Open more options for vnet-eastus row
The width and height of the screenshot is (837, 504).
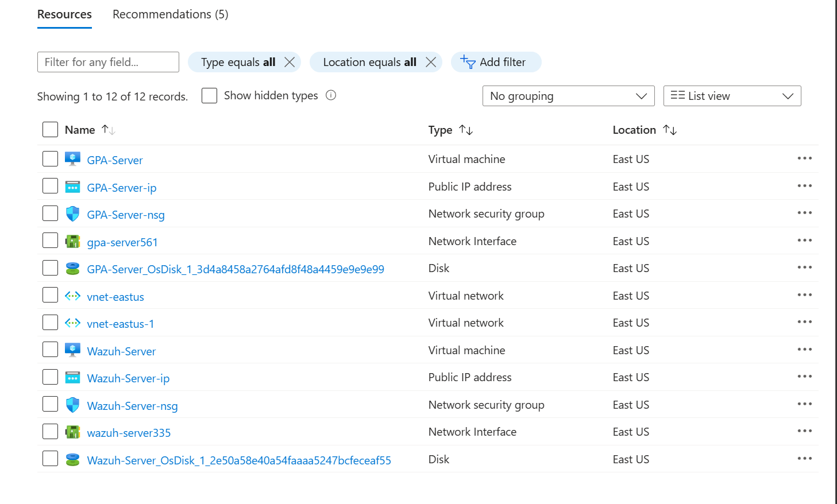tap(805, 295)
